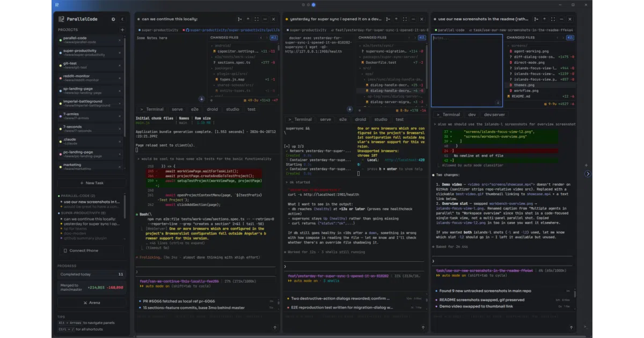Click first panel Changed Files scrollbar
Screen dimensions: 644x338
[x=279, y=48]
